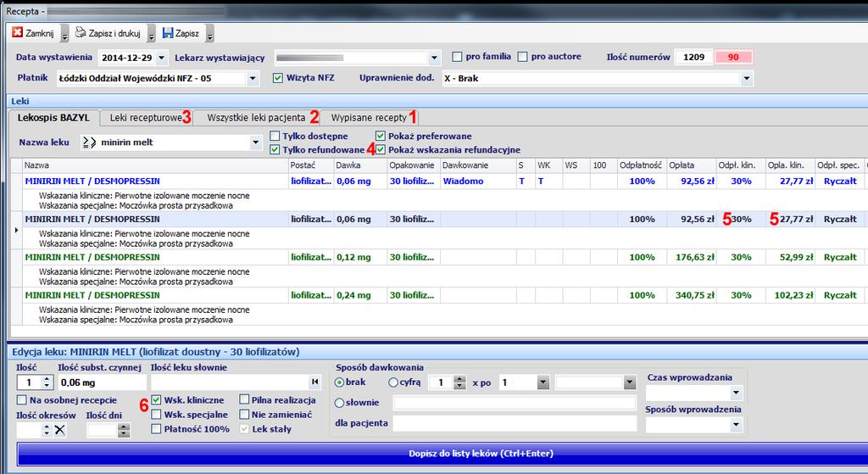Viewport: 868px width, 474px height.
Task: Expand the Nazwa leku dropdown
Action: point(255,142)
